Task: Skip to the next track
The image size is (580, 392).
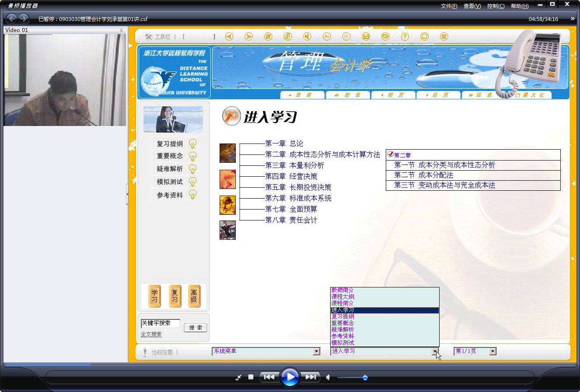Action: click(311, 377)
